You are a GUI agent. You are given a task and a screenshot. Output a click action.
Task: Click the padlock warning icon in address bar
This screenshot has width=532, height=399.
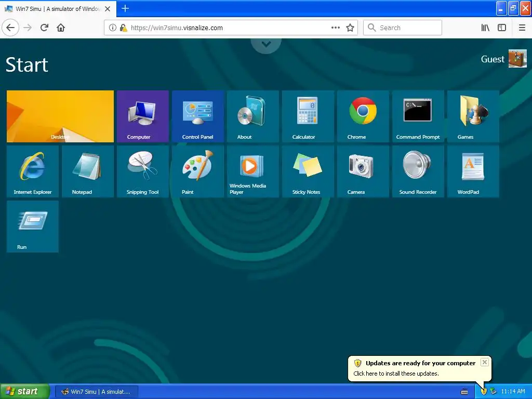pos(124,28)
